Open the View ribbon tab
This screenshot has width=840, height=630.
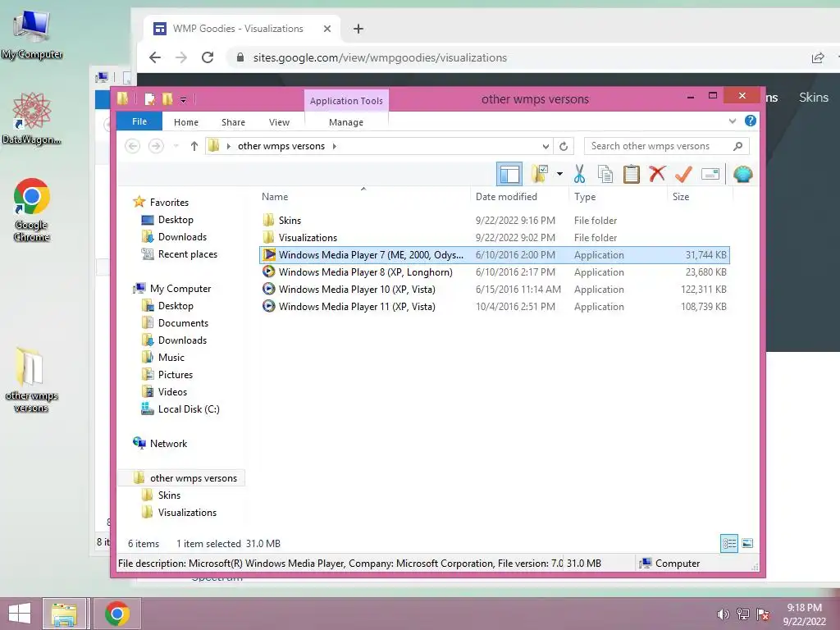tap(279, 122)
